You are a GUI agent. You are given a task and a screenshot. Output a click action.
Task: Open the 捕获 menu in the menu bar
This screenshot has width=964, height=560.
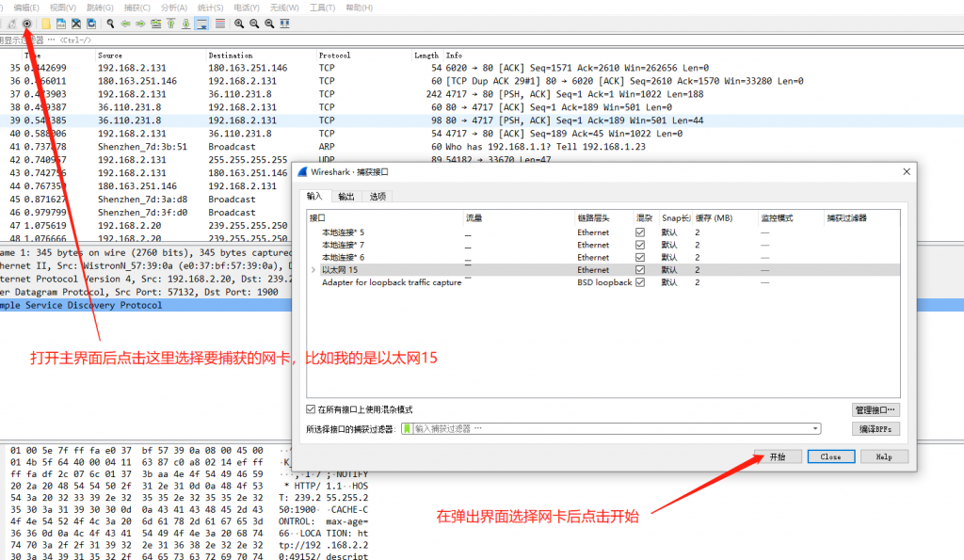(137, 7)
